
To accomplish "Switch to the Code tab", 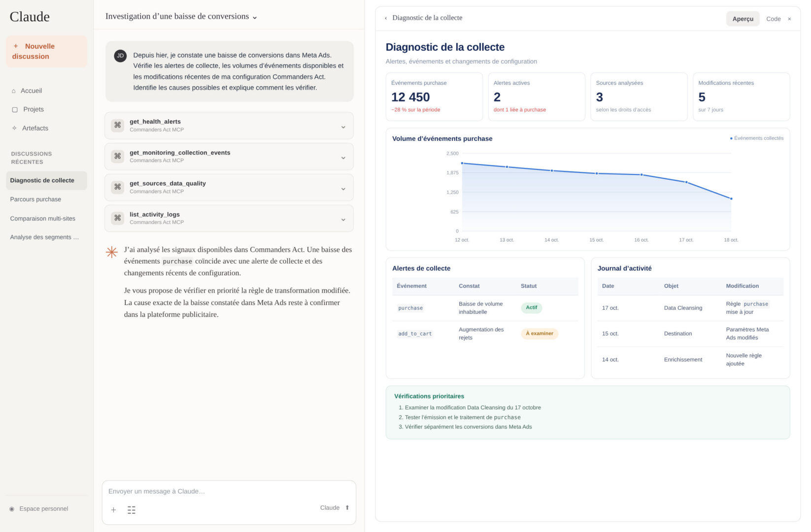I will [x=773, y=19].
